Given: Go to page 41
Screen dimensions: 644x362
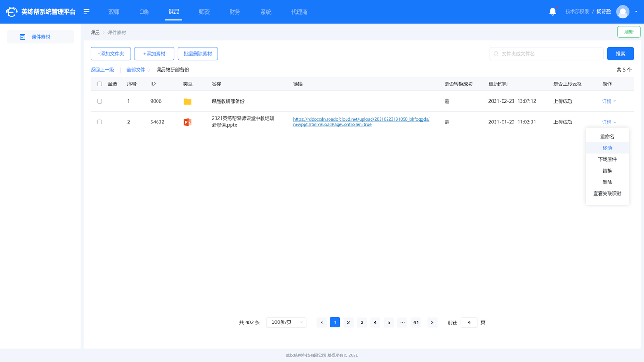Looking at the screenshot, I should click(x=416, y=322).
